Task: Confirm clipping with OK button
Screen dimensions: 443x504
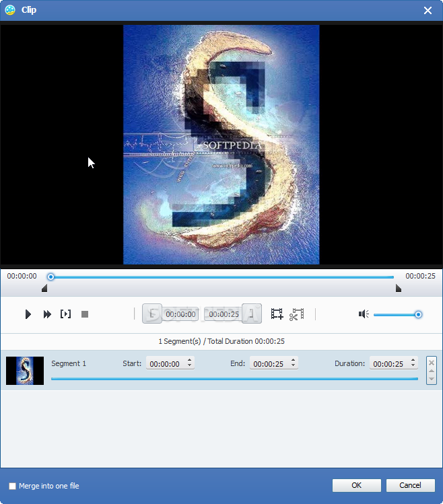Action: (356, 485)
